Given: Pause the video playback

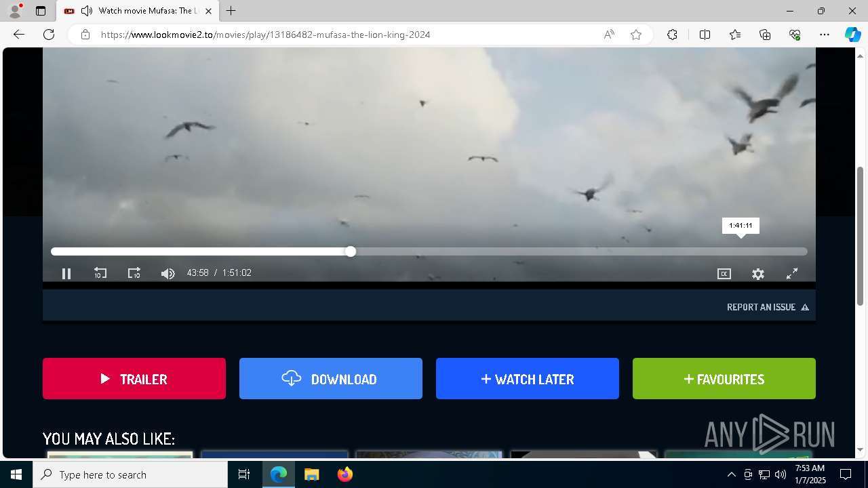Looking at the screenshot, I should [66, 274].
